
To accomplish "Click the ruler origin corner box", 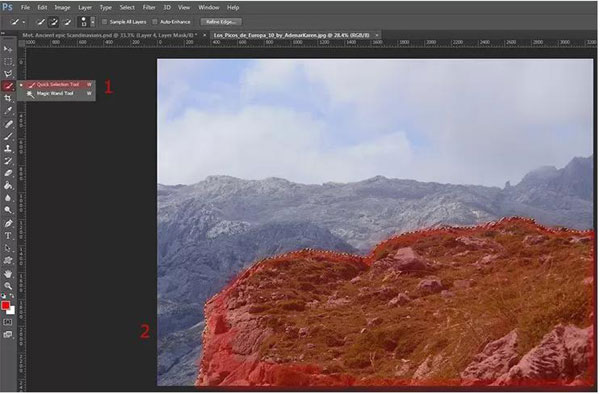I will pyautogui.click(x=22, y=44).
